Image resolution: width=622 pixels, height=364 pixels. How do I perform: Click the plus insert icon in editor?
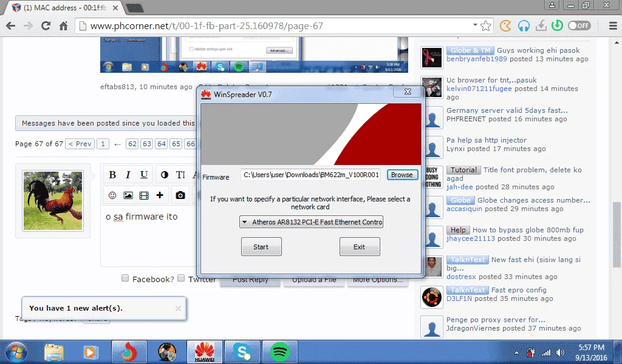pos(160,195)
